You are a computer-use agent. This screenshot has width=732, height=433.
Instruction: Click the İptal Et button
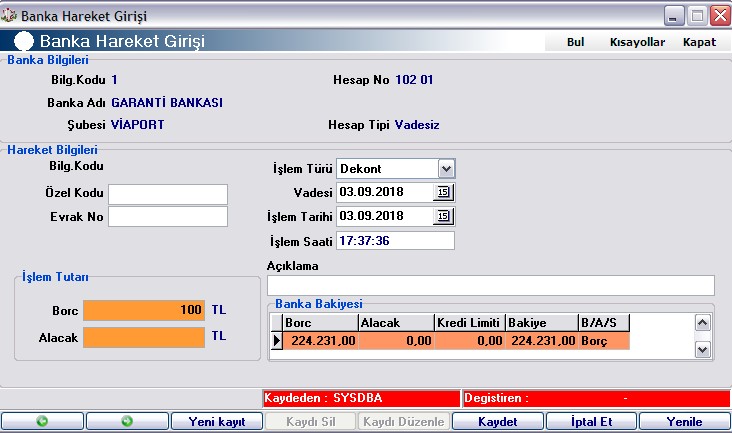(x=591, y=421)
